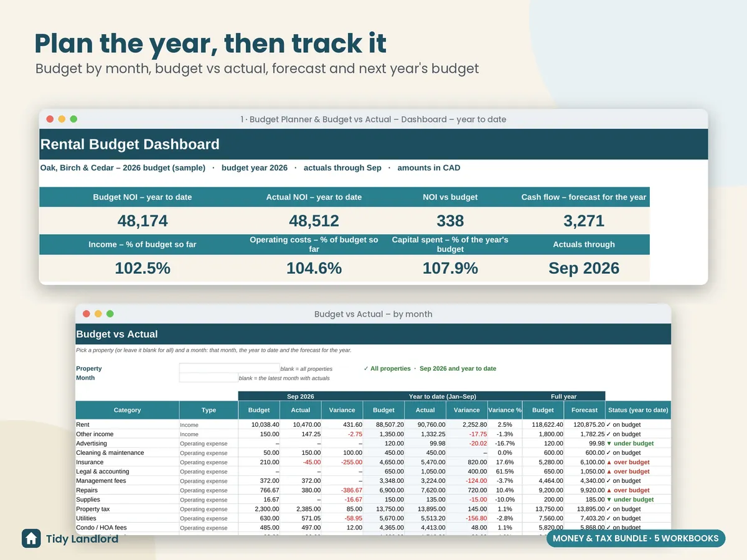
Task: Click Rent's year-to-date budget 88,507.20
Action: [383, 424]
